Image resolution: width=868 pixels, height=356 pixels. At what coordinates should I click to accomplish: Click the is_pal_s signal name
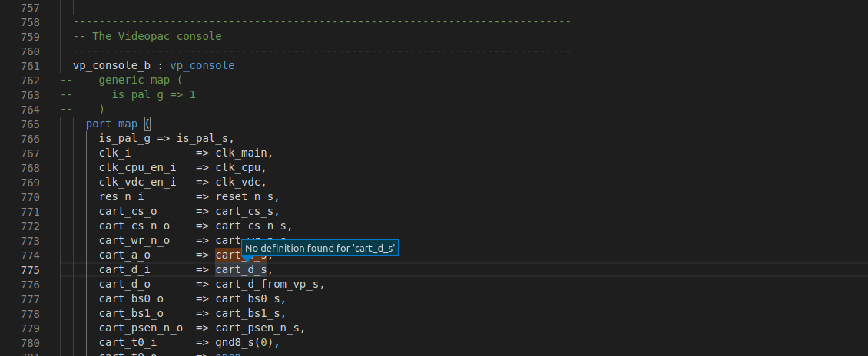[x=203, y=139]
